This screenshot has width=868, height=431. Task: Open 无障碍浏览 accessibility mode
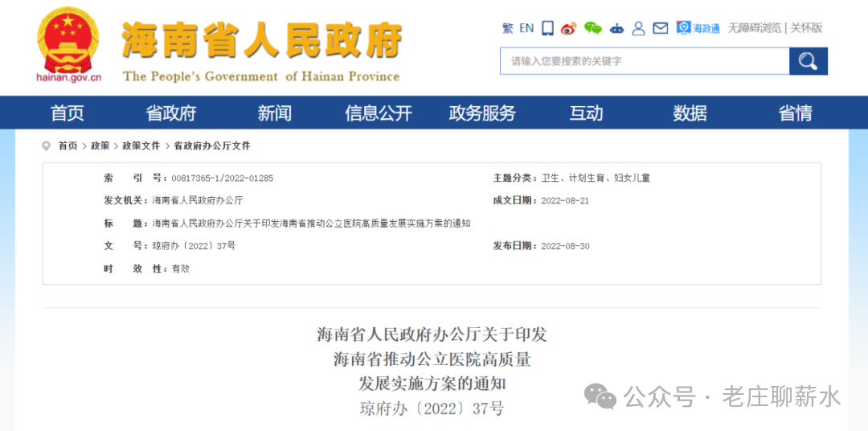click(x=754, y=28)
